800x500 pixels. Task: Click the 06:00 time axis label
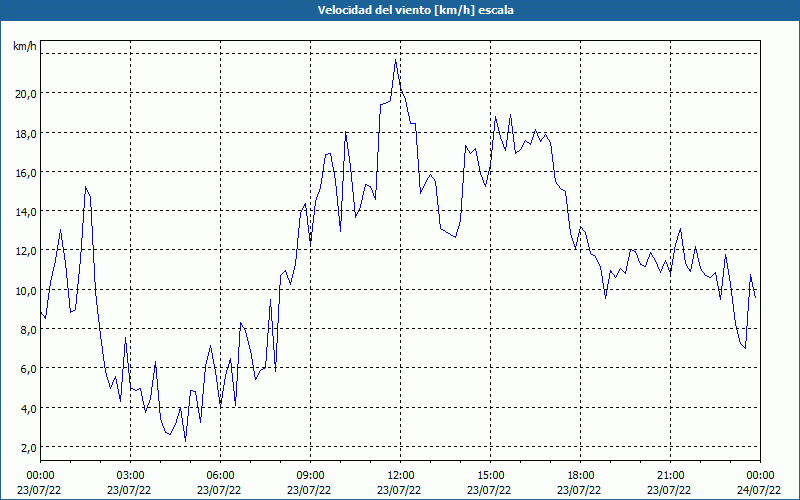pos(220,476)
